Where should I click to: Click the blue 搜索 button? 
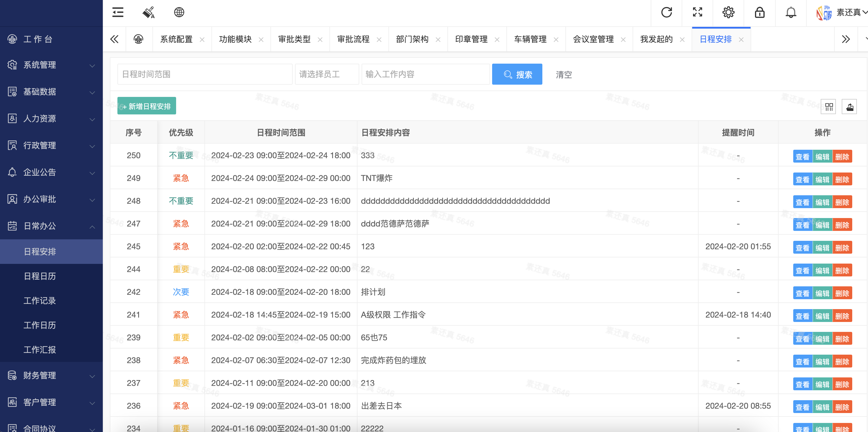click(x=517, y=74)
